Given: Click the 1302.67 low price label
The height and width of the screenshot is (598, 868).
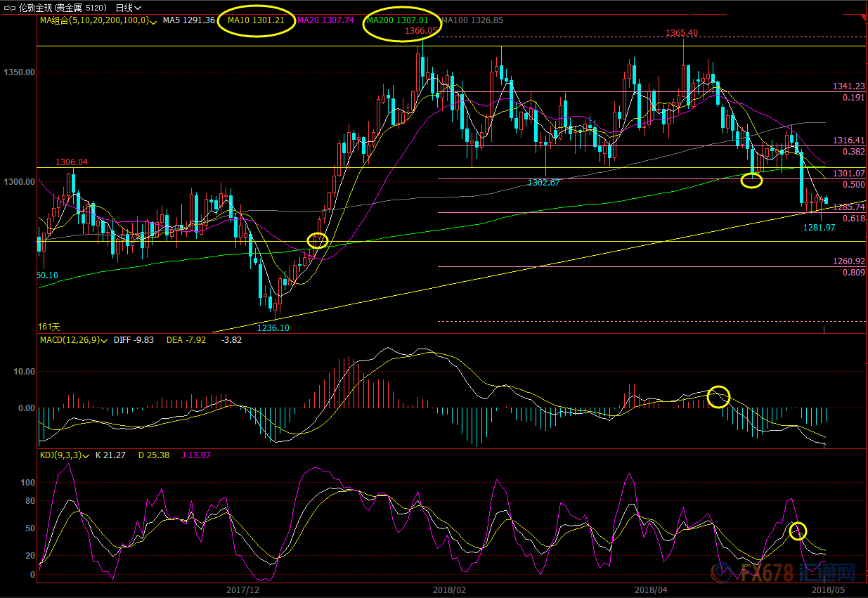Looking at the screenshot, I should point(544,183).
